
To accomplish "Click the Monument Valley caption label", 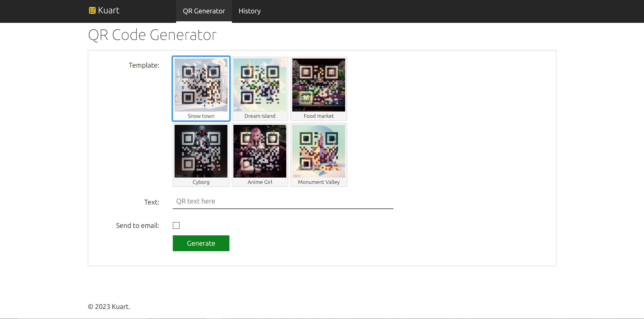I will point(318,182).
